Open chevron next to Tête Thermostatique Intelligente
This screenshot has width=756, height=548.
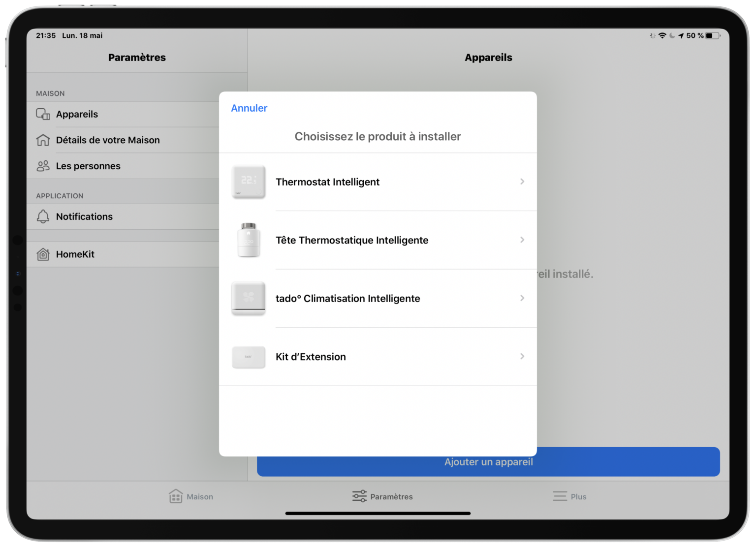coord(522,240)
